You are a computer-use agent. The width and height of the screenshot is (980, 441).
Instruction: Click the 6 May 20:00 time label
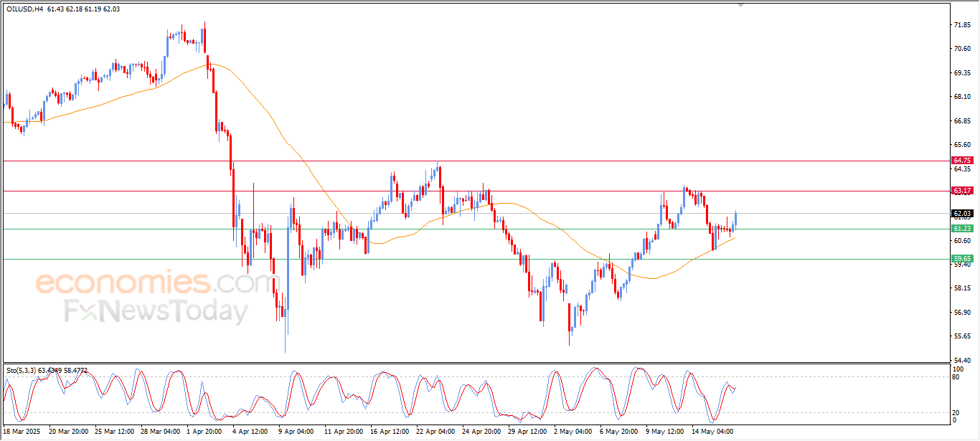[x=620, y=432]
